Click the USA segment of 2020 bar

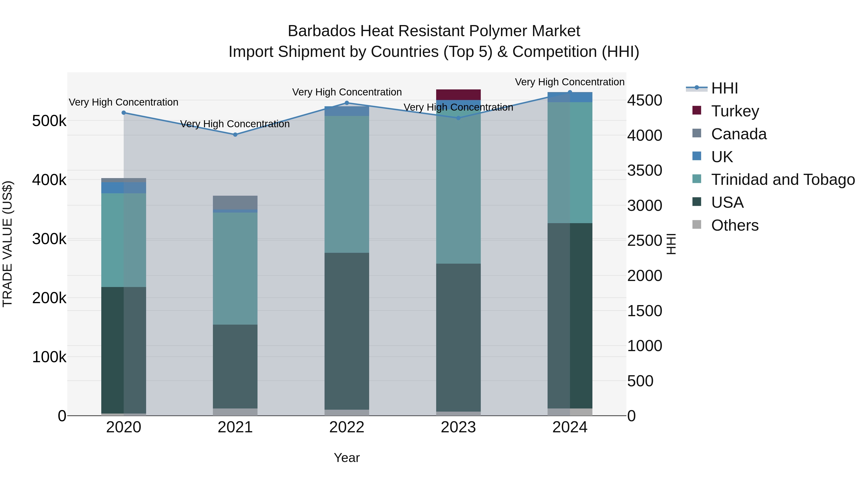click(124, 350)
